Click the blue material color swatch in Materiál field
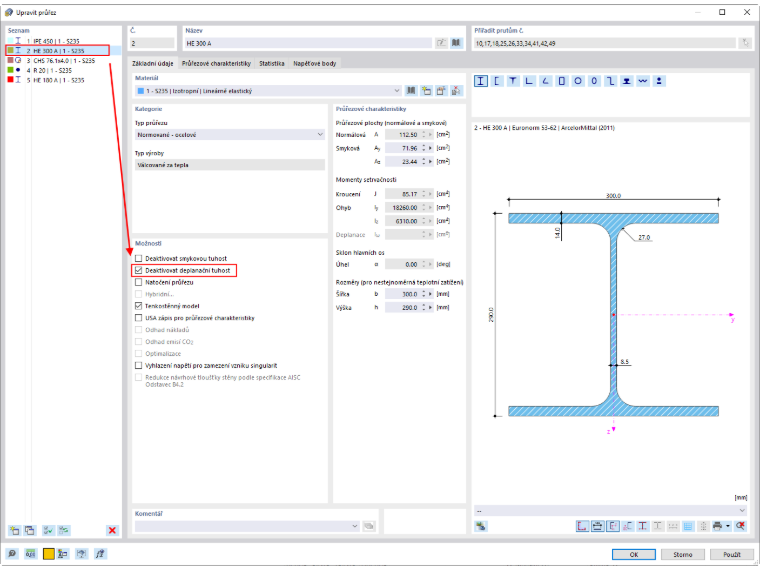The height and width of the screenshot is (570, 760). (x=141, y=91)
